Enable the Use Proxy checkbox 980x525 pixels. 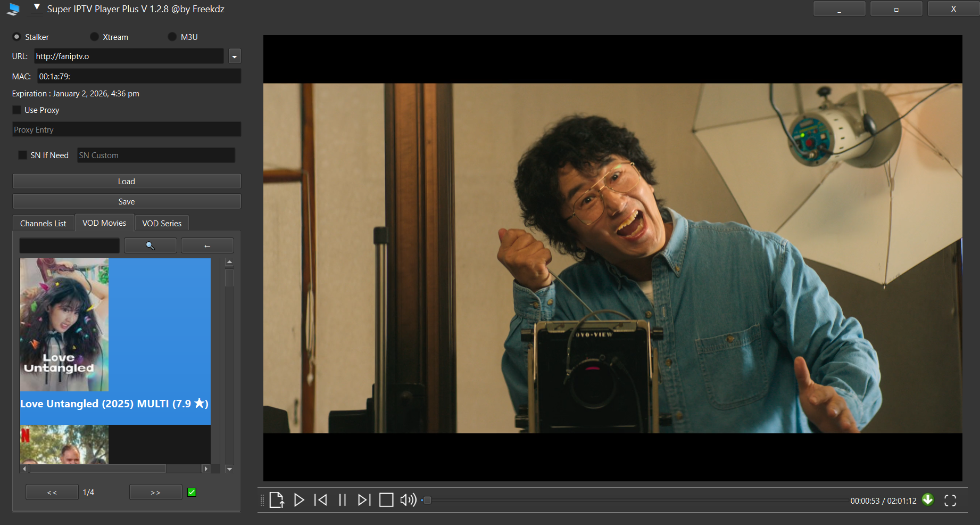(x=17, y=110)
